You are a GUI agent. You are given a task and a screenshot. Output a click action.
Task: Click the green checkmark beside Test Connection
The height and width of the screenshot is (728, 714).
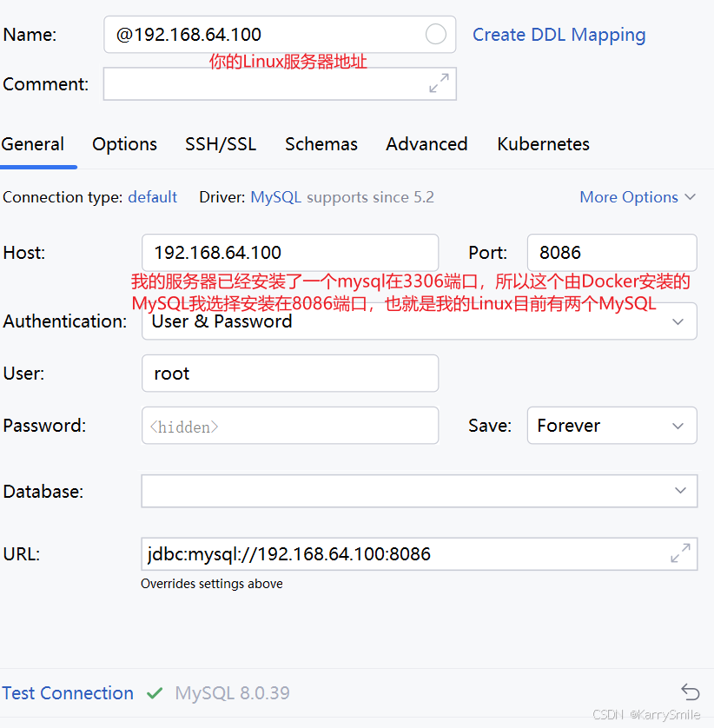155,693
